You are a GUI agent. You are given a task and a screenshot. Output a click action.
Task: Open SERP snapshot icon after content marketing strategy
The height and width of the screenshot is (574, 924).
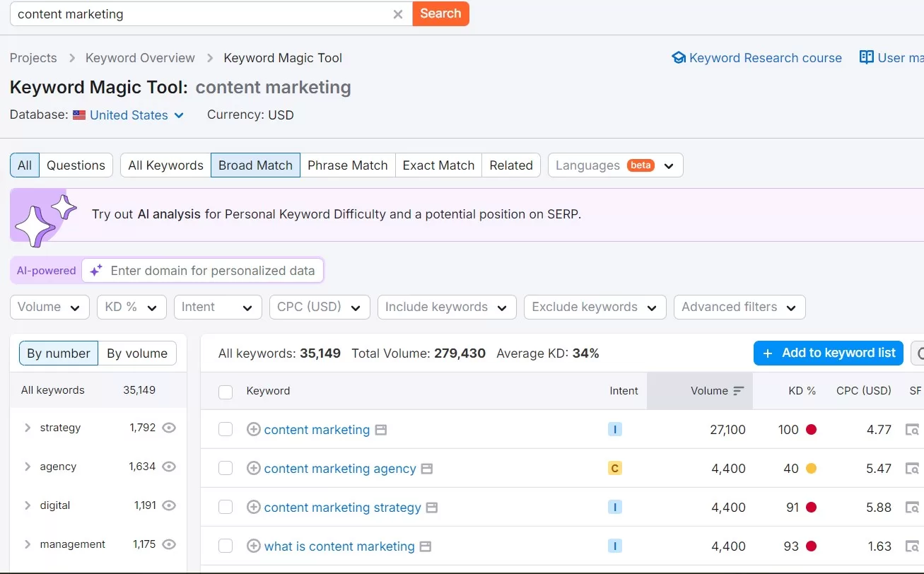(x=432, y=508)
